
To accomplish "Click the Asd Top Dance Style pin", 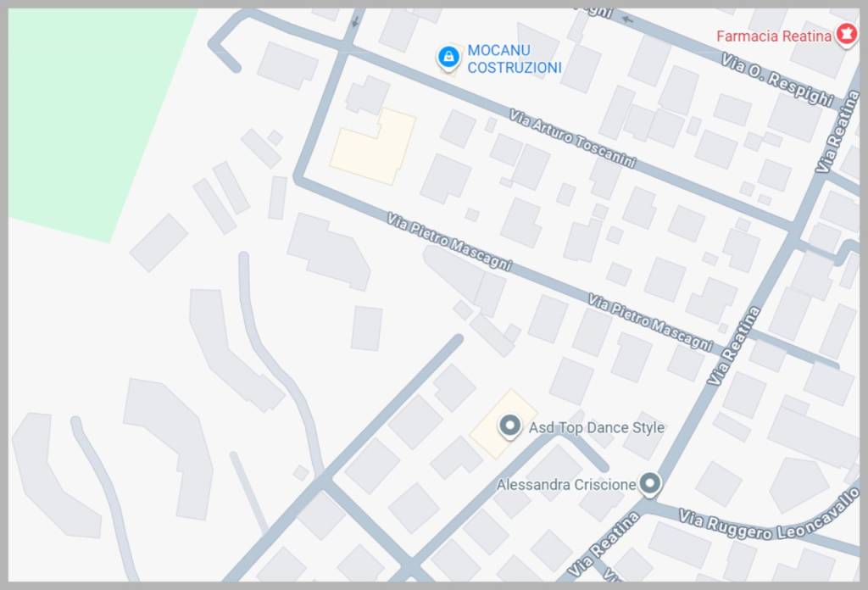I will (509, 426).
